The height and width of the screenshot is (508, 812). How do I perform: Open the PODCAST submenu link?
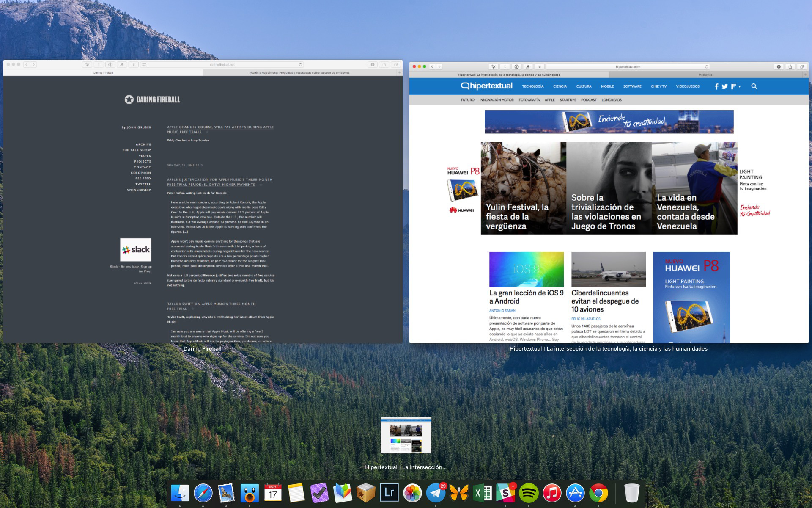[x=589, y=100]
